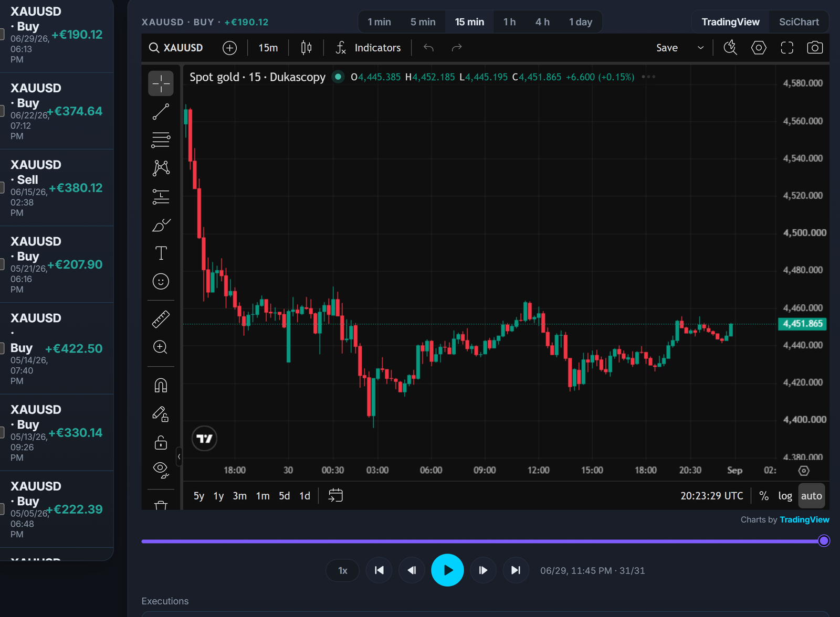Screen dimensions: 840x617
Task: Select the TradingView chart engine
Action: click(730, 22)
